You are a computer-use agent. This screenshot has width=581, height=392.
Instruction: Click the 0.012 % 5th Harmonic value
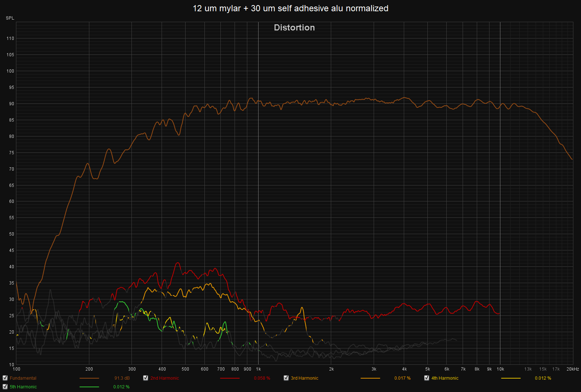(121, 387)
